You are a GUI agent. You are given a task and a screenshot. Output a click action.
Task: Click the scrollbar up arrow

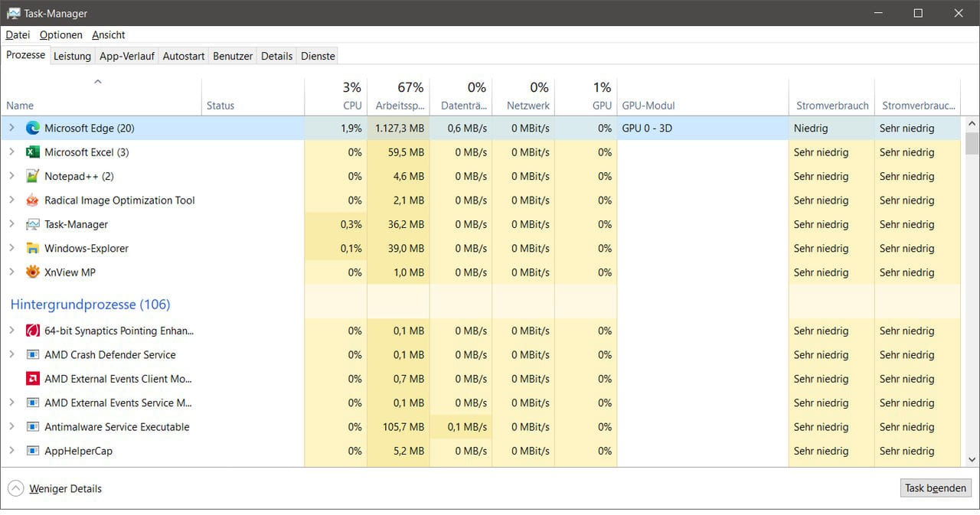(x=972, y=124)
